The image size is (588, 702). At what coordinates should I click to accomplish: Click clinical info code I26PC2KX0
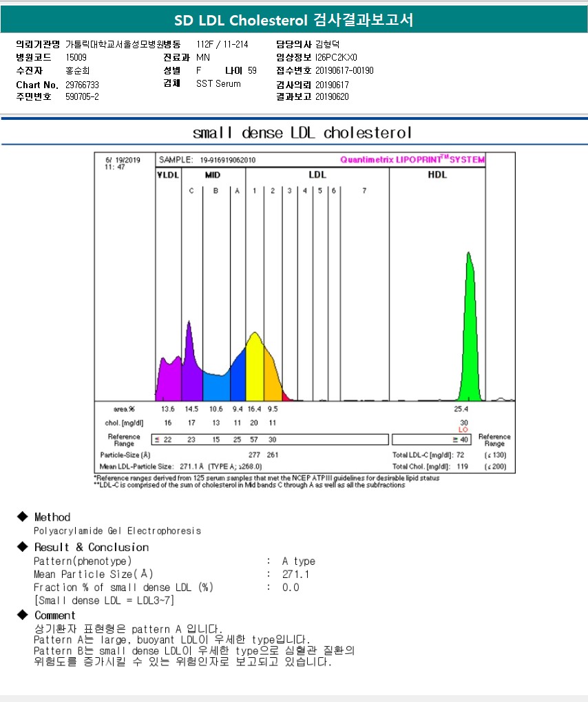(x=336, y=57)
